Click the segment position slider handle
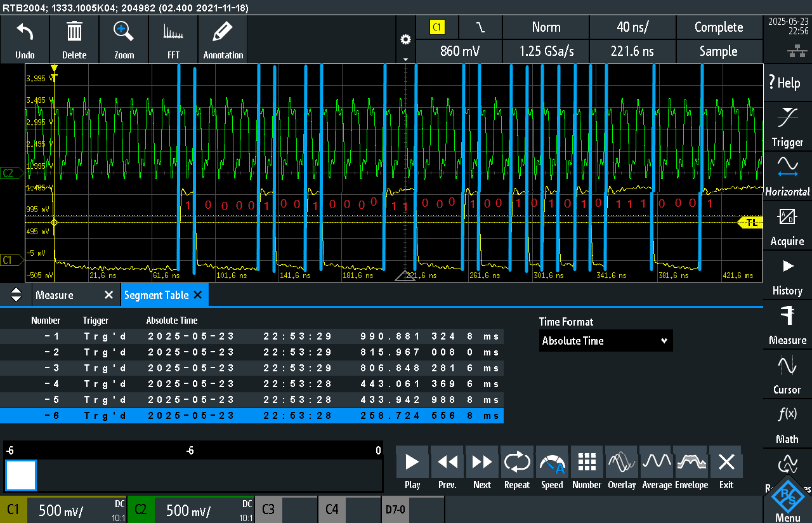812x523 pixels. [x=21, y=475]
